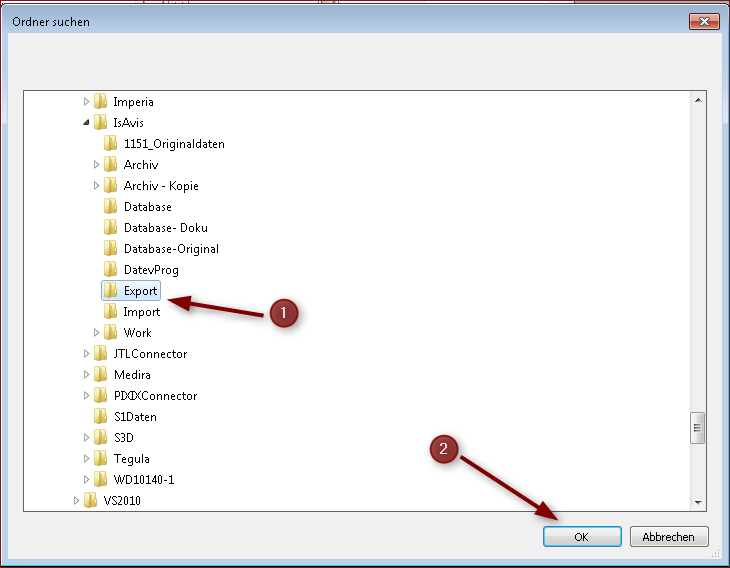Collapse the IsAvis folder tree
Image resolution: width=730 pixels, height=568 pixels.
tap(87, 123)
